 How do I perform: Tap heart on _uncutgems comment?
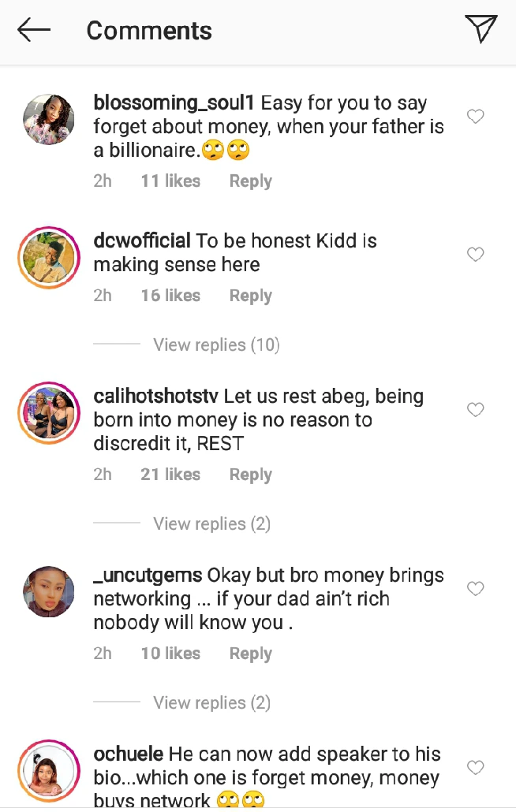[475, 589]
